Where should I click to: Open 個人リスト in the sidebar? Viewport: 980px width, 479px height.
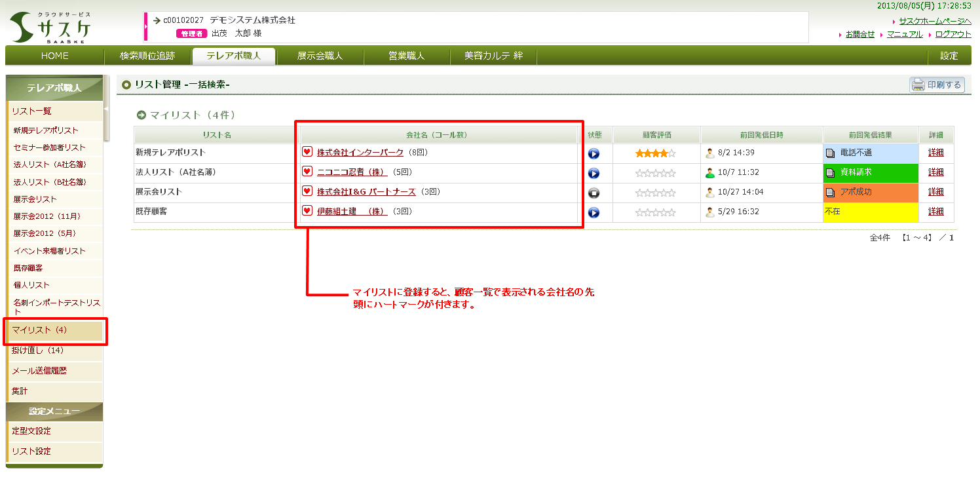[56, 285]
